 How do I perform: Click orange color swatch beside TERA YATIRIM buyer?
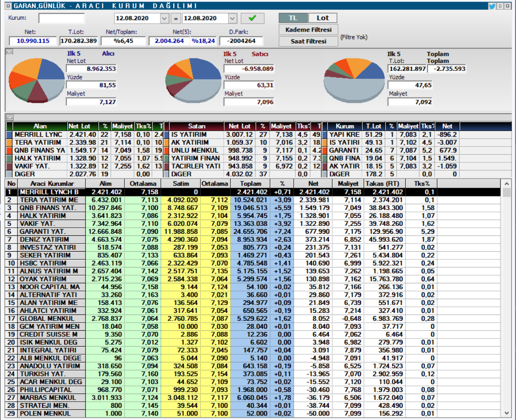pos(9,143)
